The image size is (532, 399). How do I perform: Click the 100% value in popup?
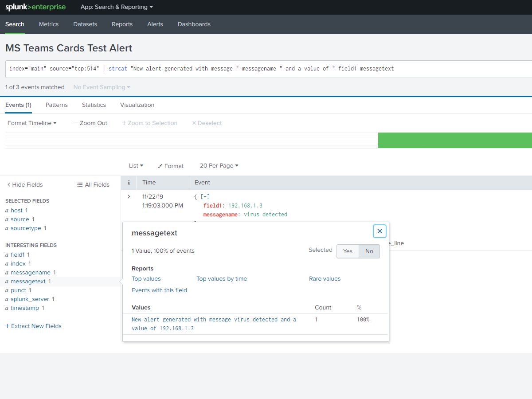pos(363,320)
